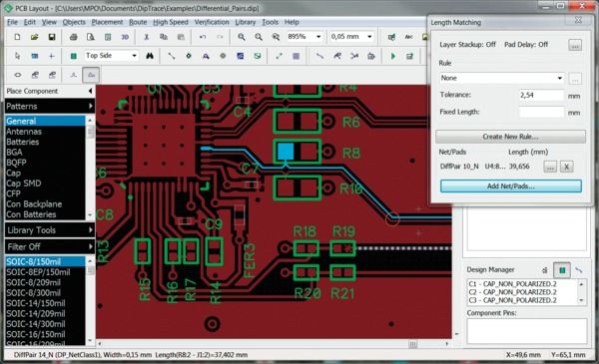The width and height of the screenshot is (599, 364).
Task: Open the Verification menu
Action: pyautogui.click(x=212, y=22)
